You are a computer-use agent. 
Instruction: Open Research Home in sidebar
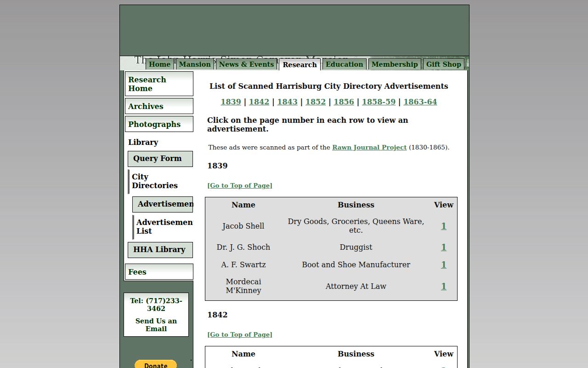click(x=159, y=84)
